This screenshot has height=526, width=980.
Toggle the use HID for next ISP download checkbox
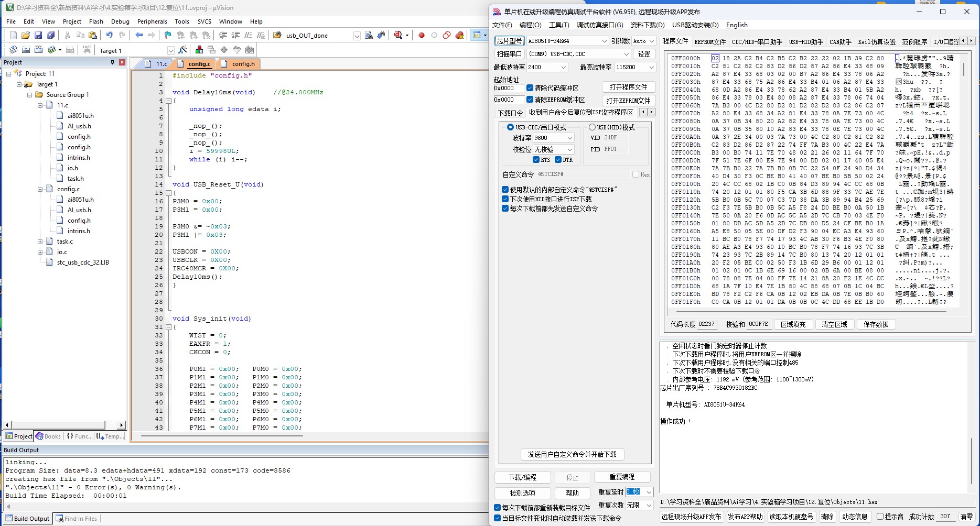pyautogui.click(x=505, y=199)
